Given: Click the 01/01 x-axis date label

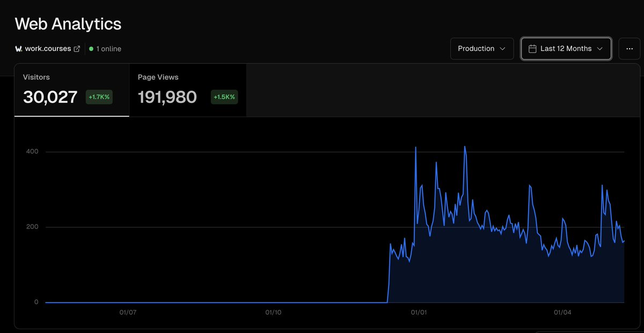Looking at the screenshot, I should pos(419,312).
